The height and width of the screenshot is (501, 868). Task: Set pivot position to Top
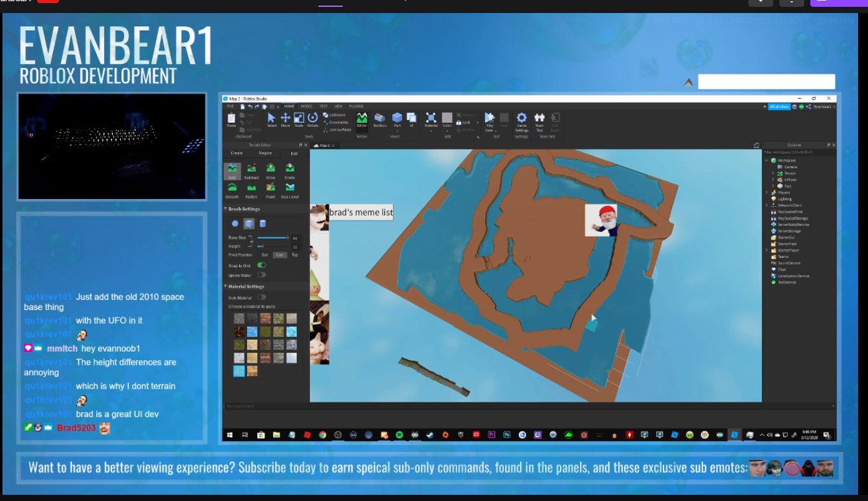pos(294,255)
